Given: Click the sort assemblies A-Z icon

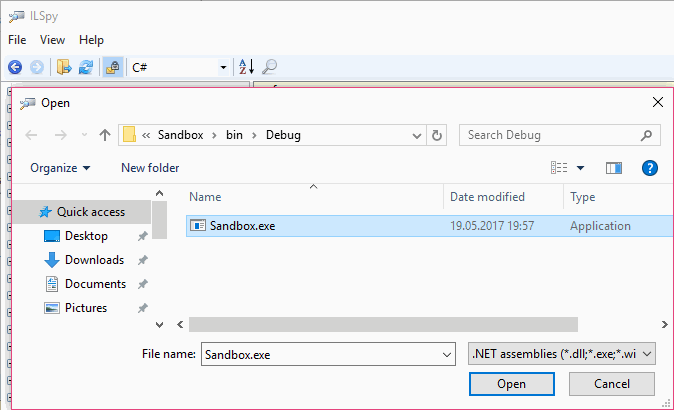Looking at the screenshot, I should pos(246,67).
